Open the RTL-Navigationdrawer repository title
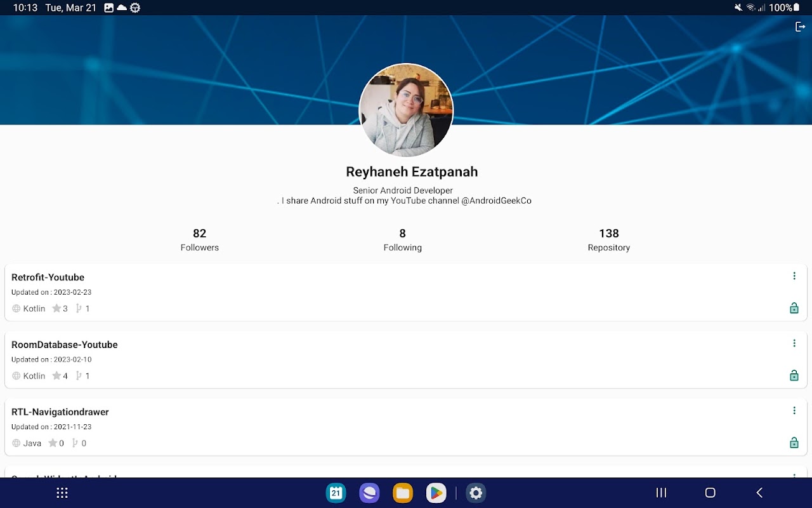This screenshot has height=508, width=812. coord(60,412)
